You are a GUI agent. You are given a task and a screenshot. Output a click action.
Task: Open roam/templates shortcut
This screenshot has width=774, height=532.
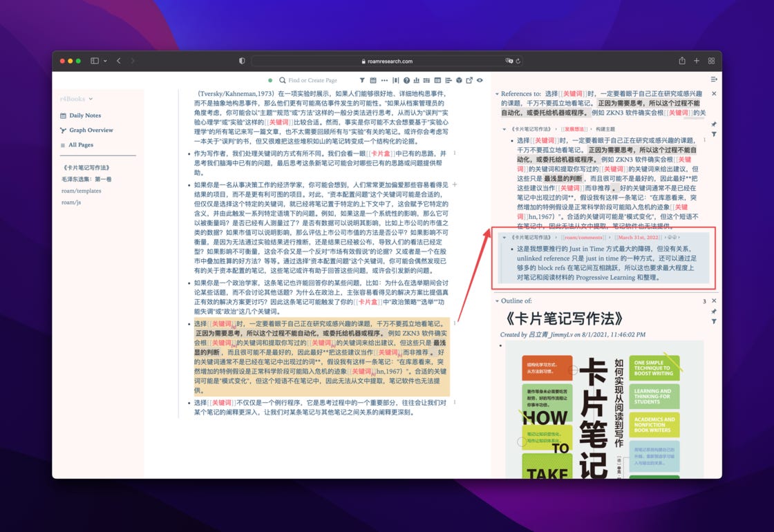point(81,191)
